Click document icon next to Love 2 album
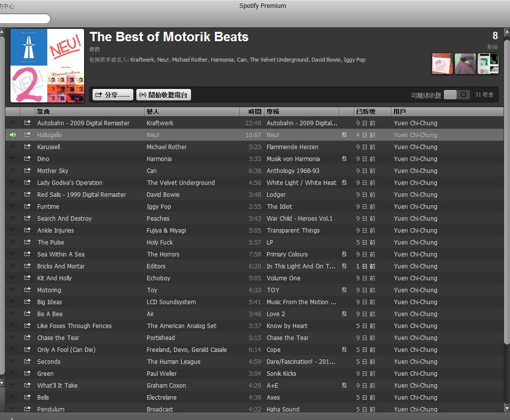Image resolution: width=510 pixels, height=420 pixels. point(343,314)
